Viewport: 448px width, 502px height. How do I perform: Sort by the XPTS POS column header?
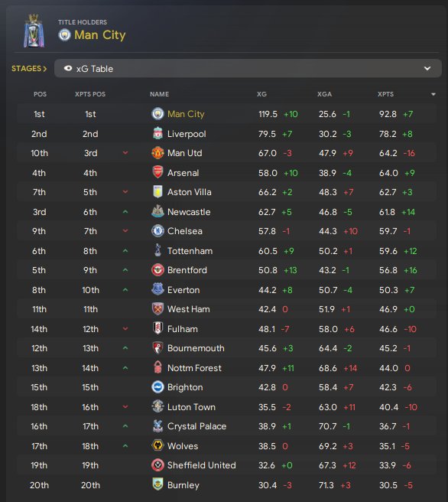click(90, 94)
